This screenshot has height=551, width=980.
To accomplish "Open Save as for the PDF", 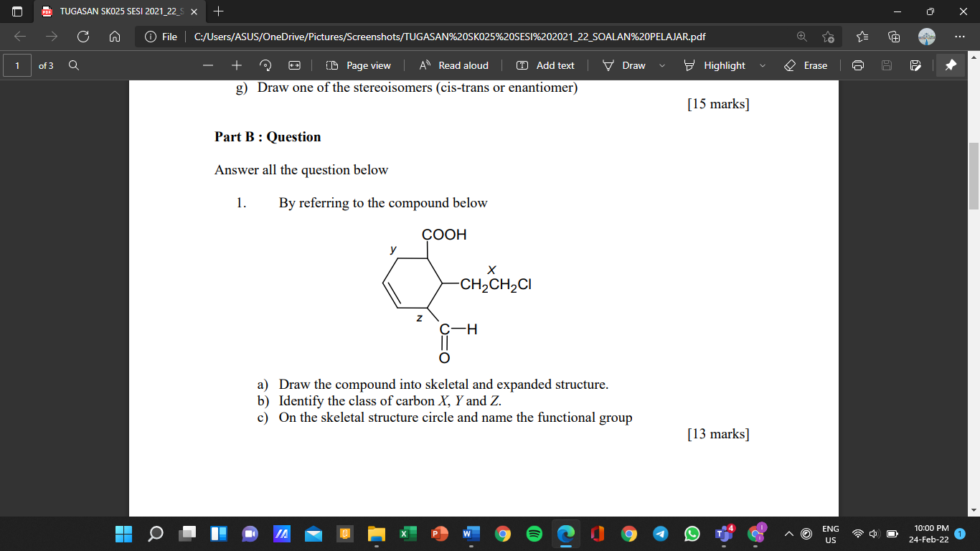I will pos(915,65).
